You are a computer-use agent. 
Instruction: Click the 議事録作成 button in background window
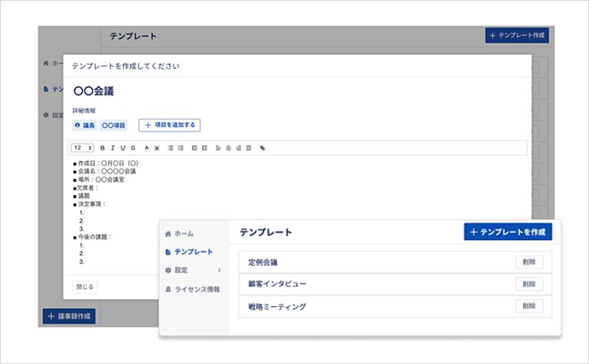click(x=69, y=317)
